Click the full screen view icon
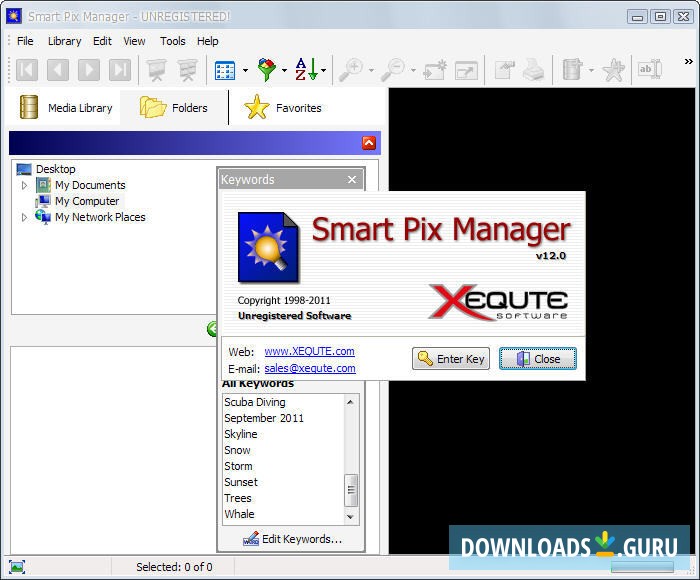Image resolution: width=700 pixels, height=580 pixels. click(466, 71)
